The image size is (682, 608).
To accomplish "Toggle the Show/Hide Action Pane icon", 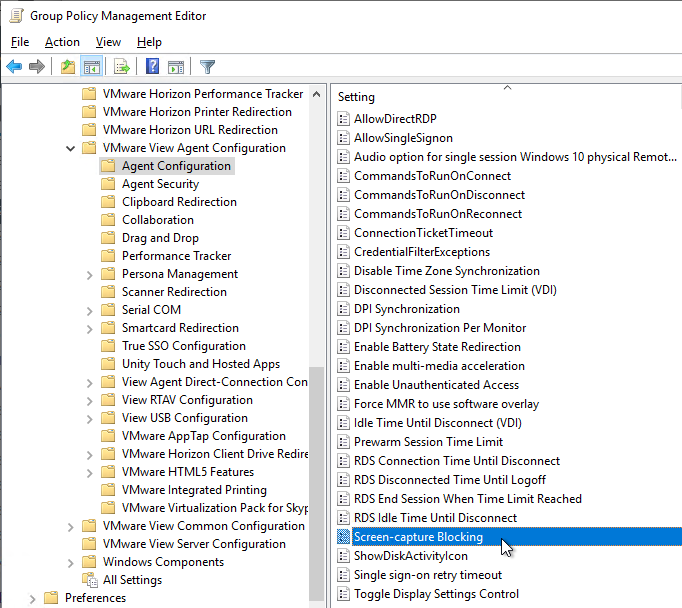I will tap(176, 67).
